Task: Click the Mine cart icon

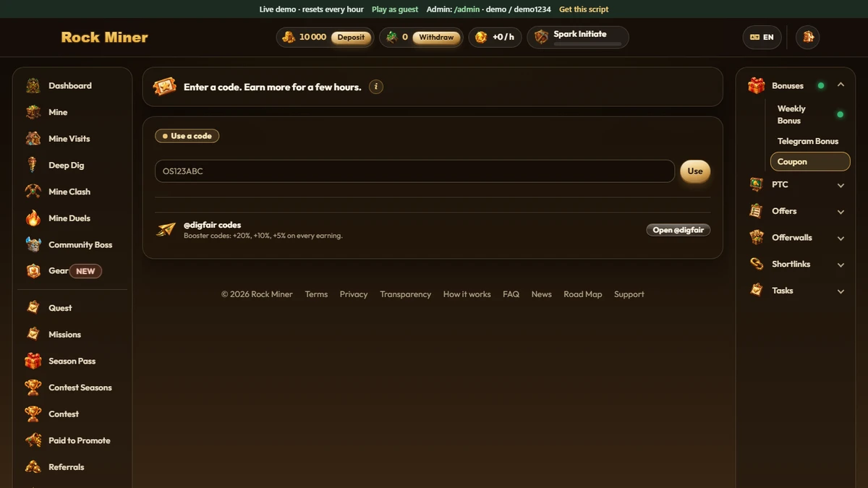Action: (x=33, y=112)
